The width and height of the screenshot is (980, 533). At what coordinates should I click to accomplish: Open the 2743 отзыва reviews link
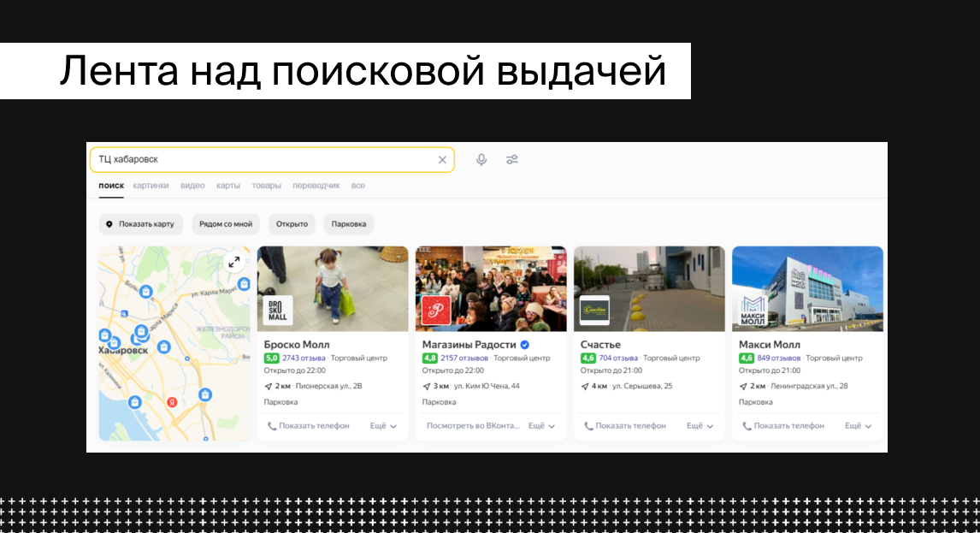click(304, 358)
